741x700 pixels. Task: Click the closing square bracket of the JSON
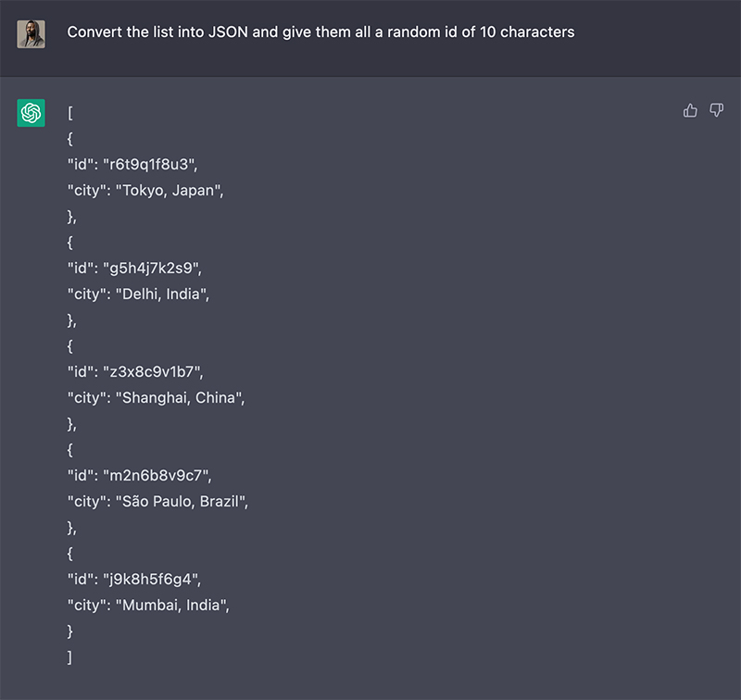(x=70, y=657)
